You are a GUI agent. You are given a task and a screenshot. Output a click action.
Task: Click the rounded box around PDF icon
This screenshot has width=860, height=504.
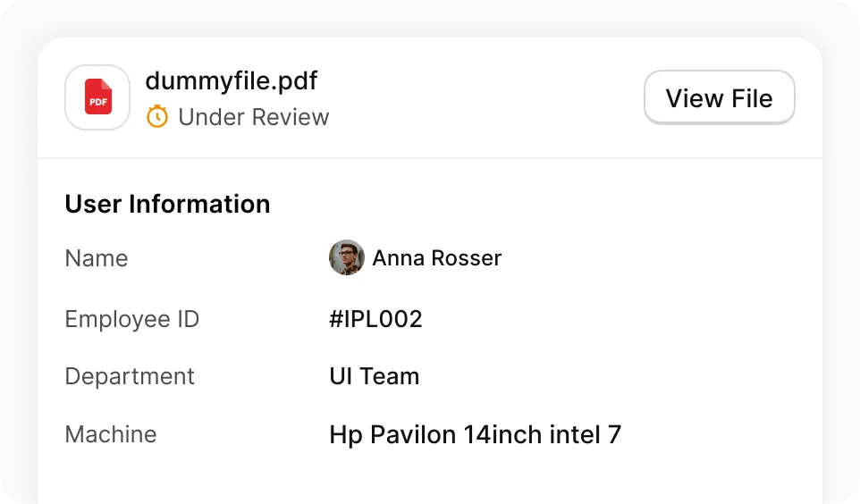pos(97,97)
